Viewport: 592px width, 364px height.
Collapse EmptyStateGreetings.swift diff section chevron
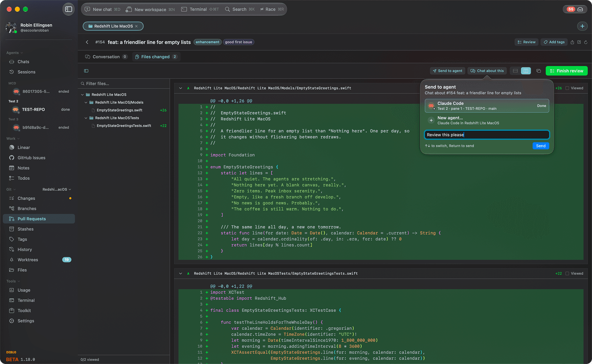pyautogui.click(x=181, y=88)
